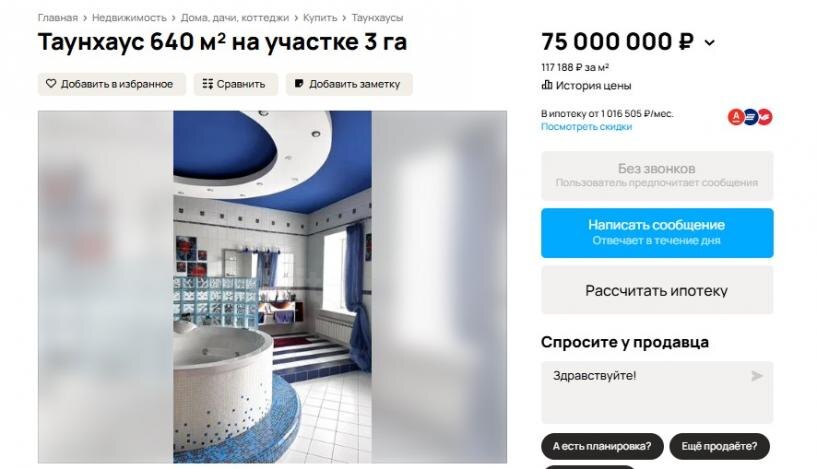Expand the price dropdown chevron
817x469 pixels.
[710, 43]
